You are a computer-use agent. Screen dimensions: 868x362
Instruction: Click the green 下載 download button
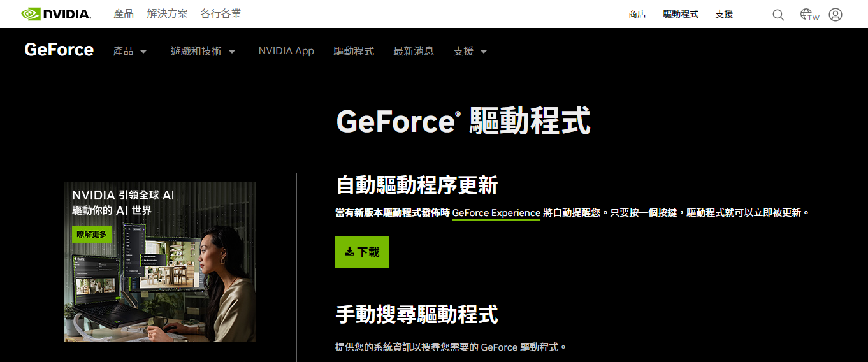[362, 252]
